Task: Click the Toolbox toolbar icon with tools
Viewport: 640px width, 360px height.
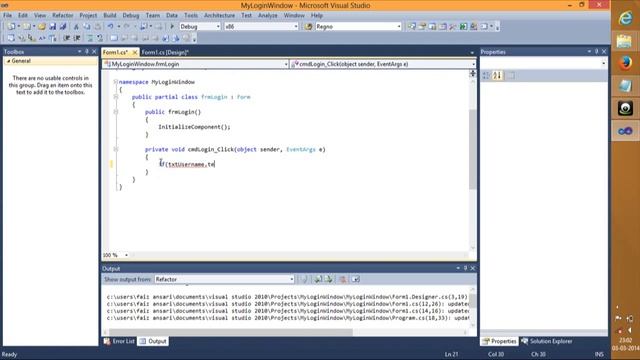Action: pyautogui.click(x=453, y=27)
